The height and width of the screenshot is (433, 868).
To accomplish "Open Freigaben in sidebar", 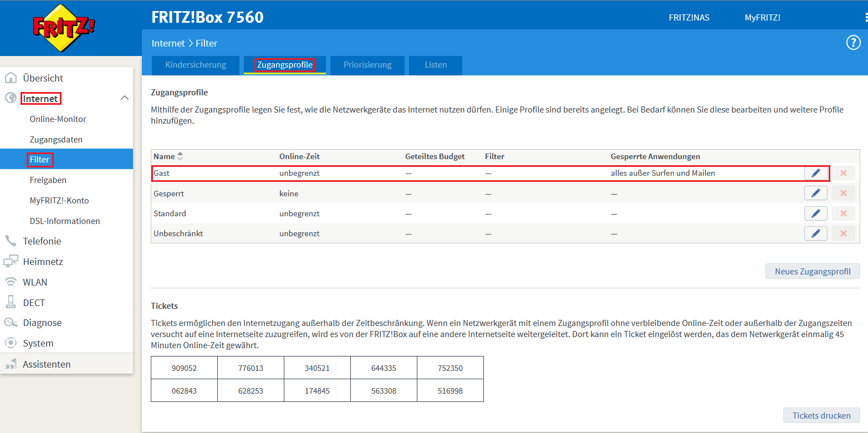I will [48, 180].
